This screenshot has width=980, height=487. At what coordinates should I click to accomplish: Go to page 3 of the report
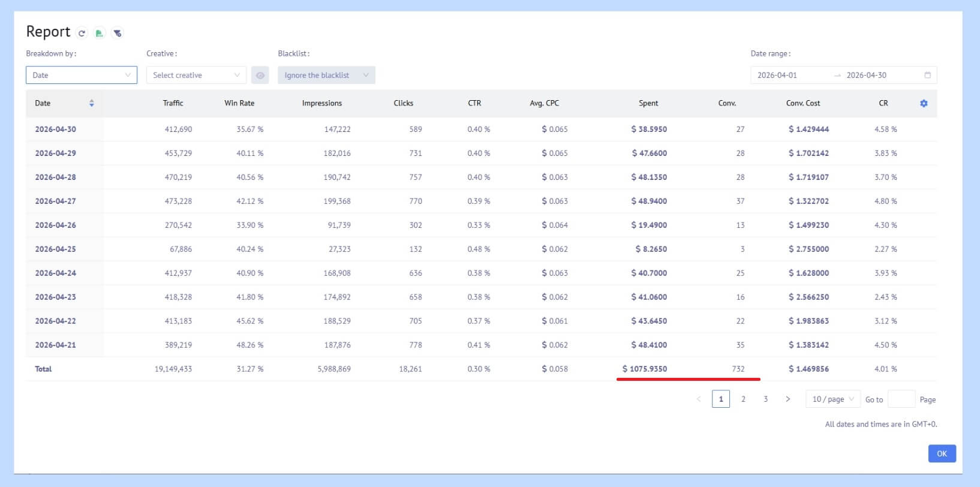point(765,399)
